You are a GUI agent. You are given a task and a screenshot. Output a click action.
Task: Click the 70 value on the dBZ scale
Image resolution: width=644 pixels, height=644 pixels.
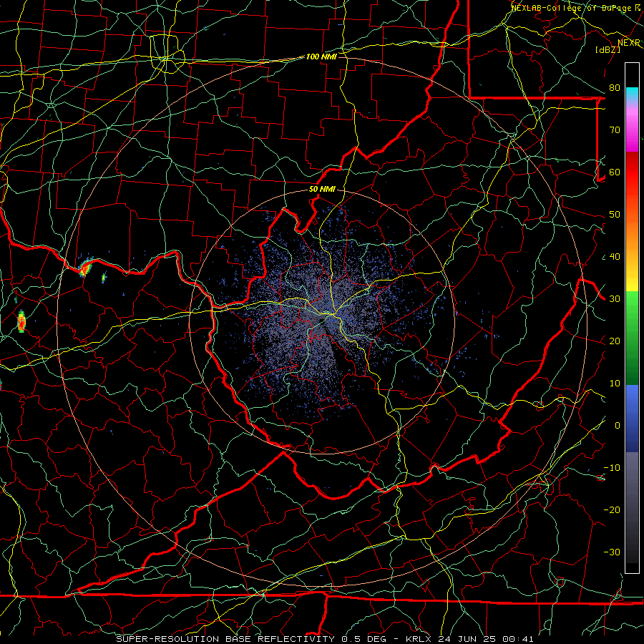[615, 130]
